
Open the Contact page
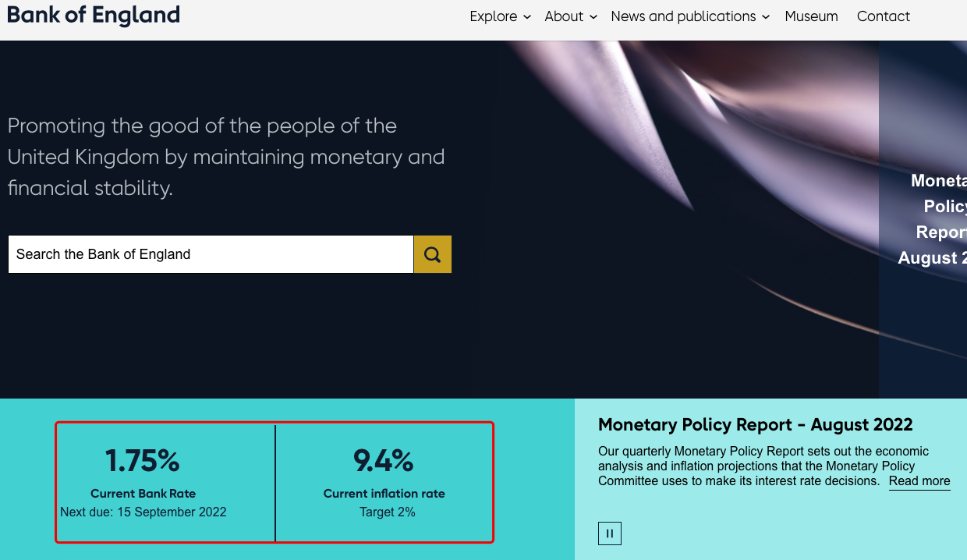pos(883,16)
